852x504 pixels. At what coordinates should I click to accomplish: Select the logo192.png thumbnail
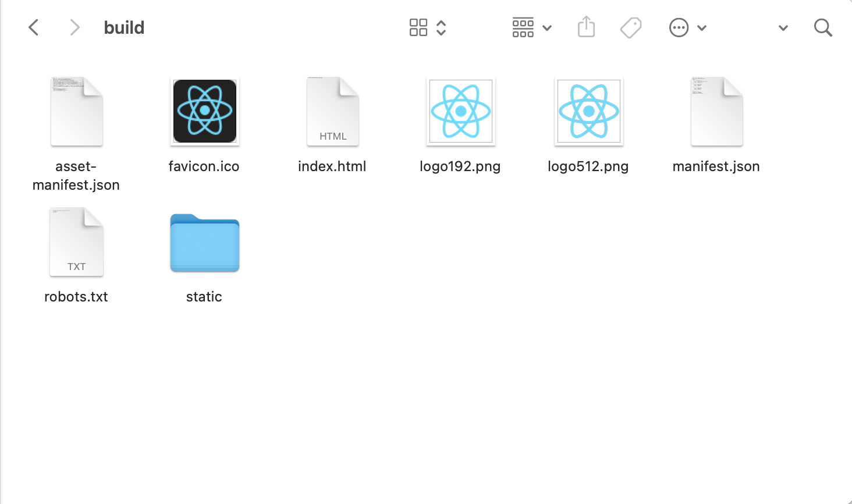[461, 111]
